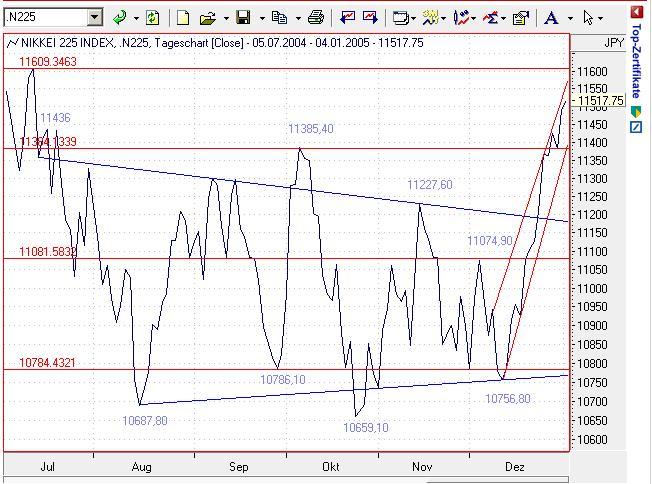Click the chart type candlestick icon

click(x=461, y=17)
